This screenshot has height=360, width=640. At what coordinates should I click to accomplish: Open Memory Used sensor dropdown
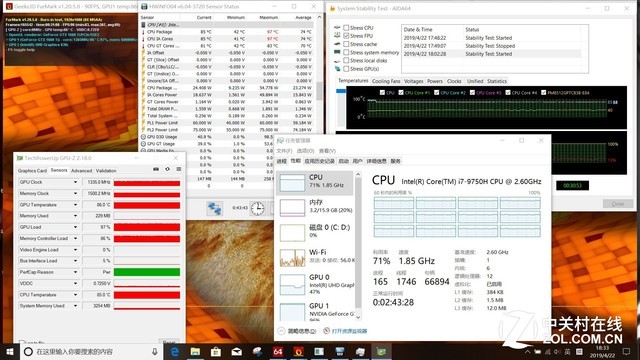(x=75, y=216)
